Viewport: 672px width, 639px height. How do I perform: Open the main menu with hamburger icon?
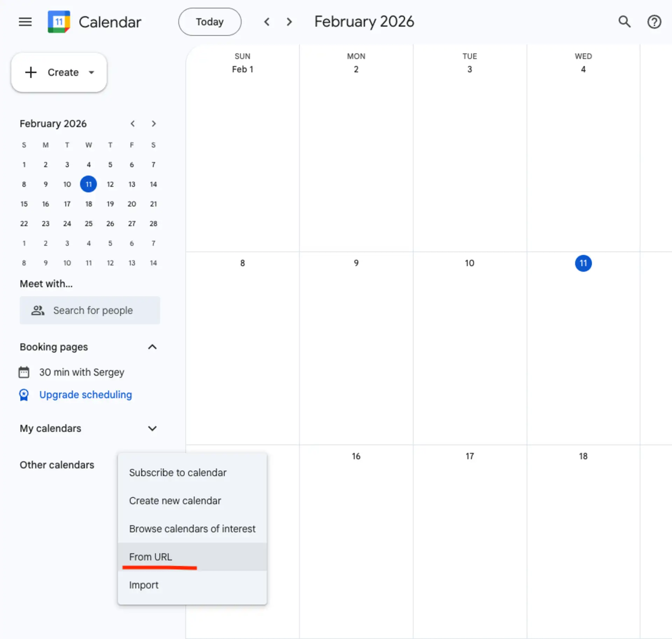[25, 22]
